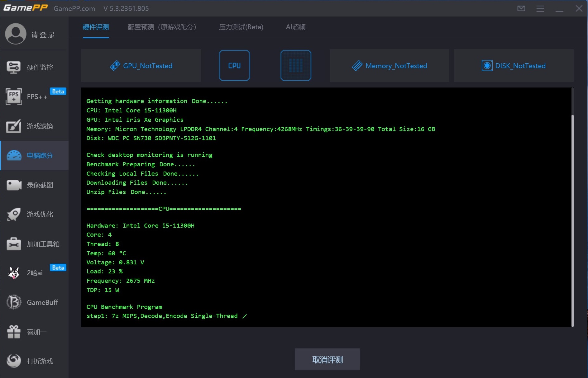588x378 pixels.
Task: Open the 硬件监控 hardware monitor icon
Action: pos(14,67)
